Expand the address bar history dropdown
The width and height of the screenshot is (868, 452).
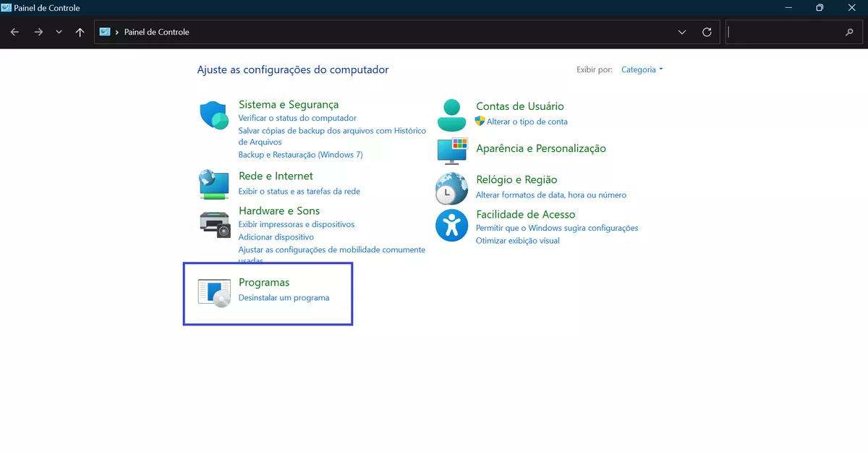(681, 32)
